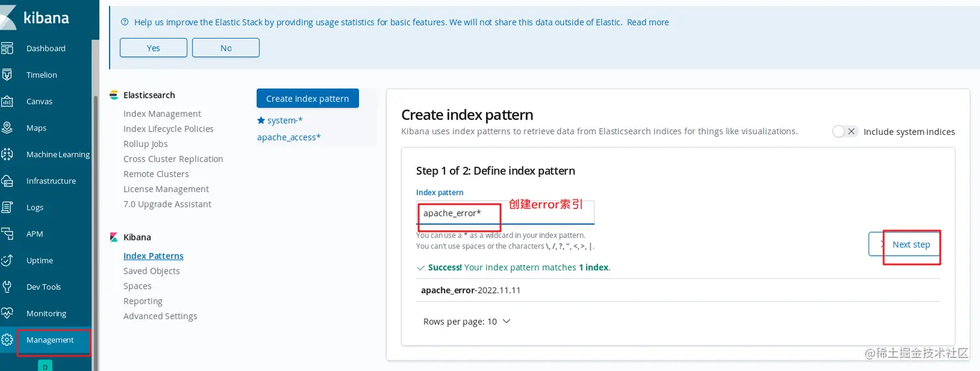Open Index Lifecycle Policies menu item
The height and width of the screenshot is (371, 980).
point(169,129)
